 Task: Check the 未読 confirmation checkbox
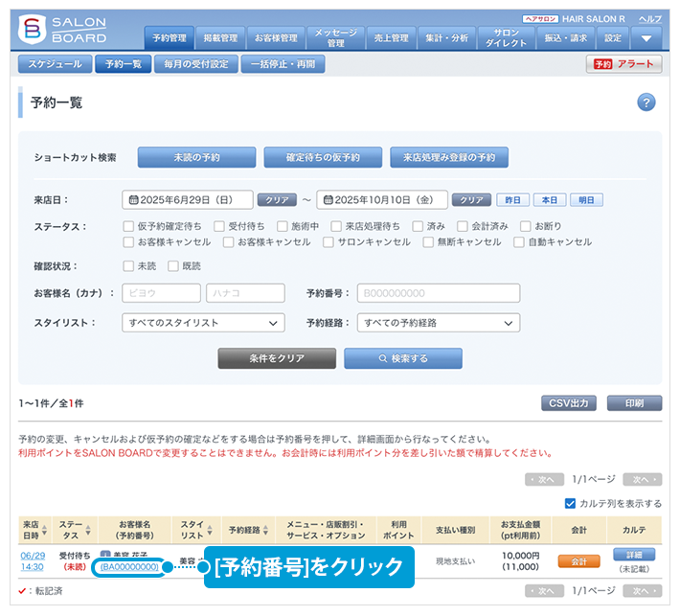pos(128,266)
